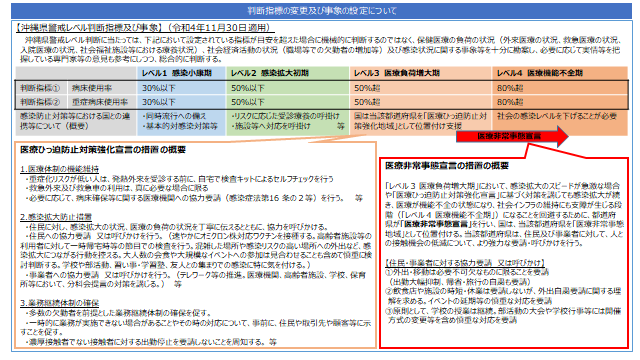Click the line beginning '②飲食店や施設の時短・休業は要請しないが'
Screen dimensions: 640x360
pyautogui.click(x=503, y=291)
